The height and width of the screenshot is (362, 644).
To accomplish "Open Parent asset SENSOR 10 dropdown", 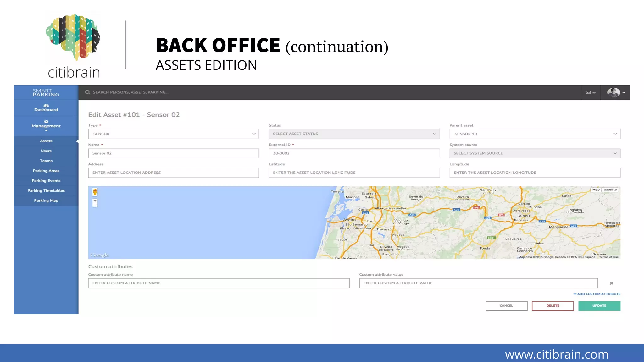I will [x=535, y=134].
